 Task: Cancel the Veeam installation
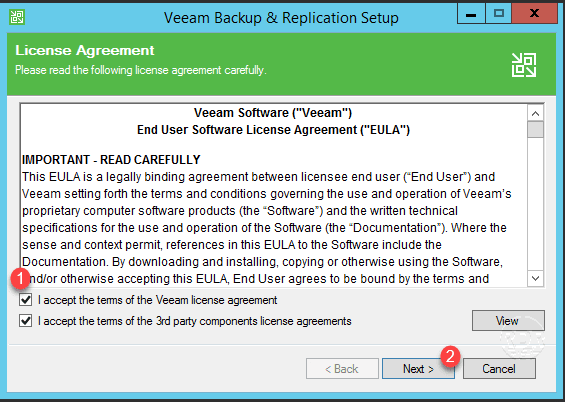pos(499,368)
